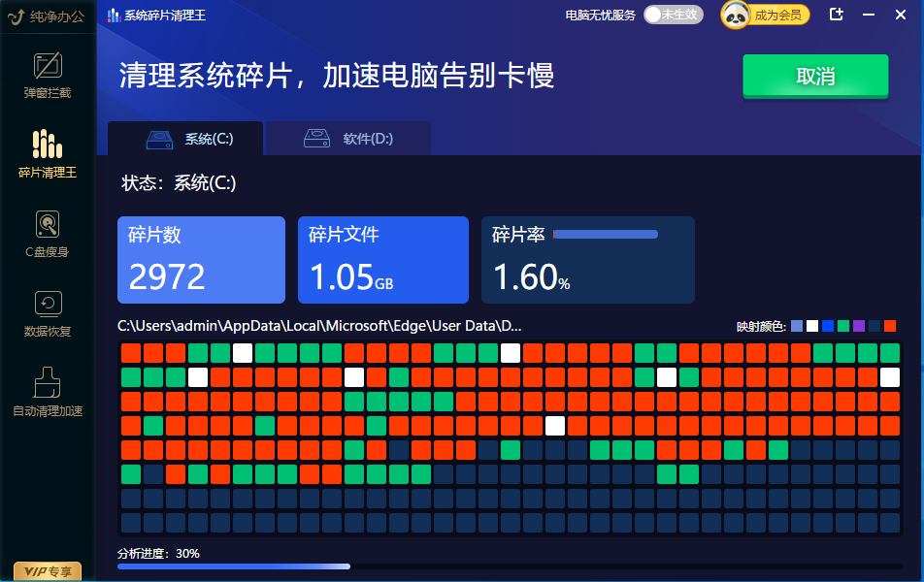Toggle the 电脑无忧服务 switch
The width and height of the screenshot is (924, 582).
pyautogui.click(x=673, y=15)
